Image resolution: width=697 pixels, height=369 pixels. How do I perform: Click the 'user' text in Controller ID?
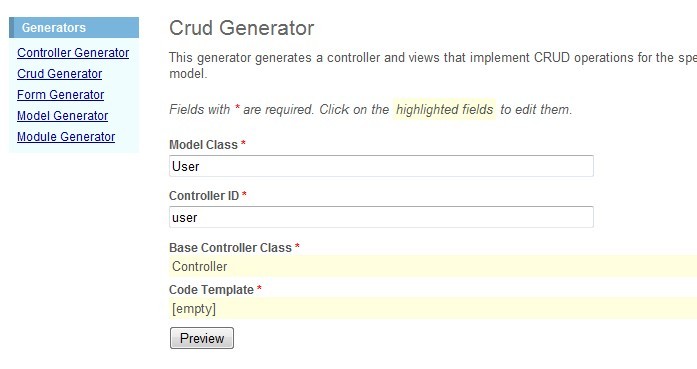point(184,218)
